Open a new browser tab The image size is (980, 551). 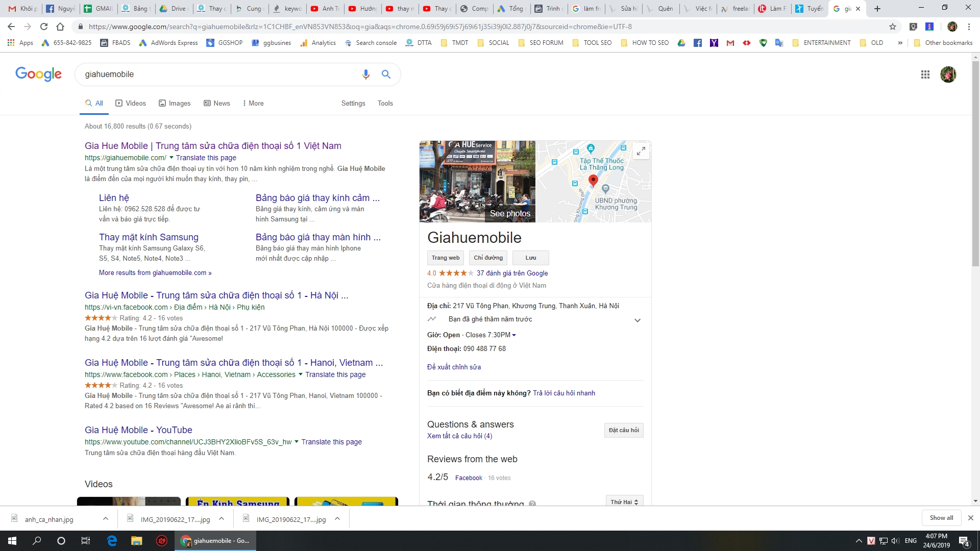[x=877, y=9]
